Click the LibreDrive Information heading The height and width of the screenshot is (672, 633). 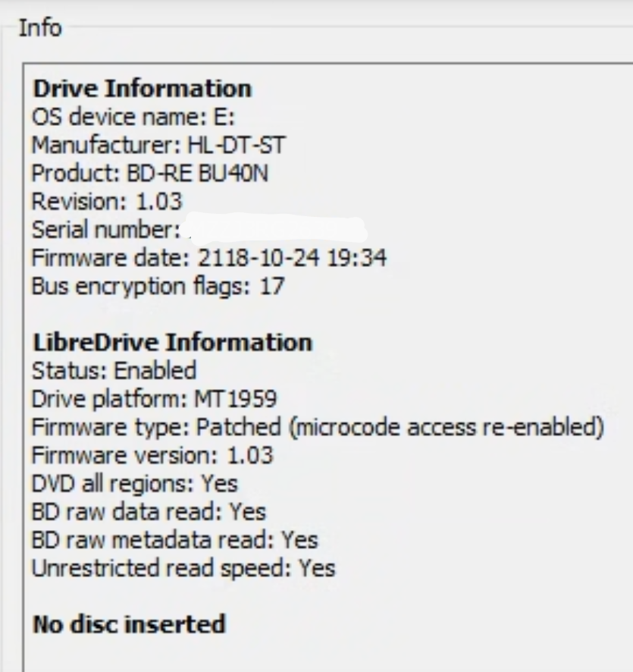[x=171, y=341]
